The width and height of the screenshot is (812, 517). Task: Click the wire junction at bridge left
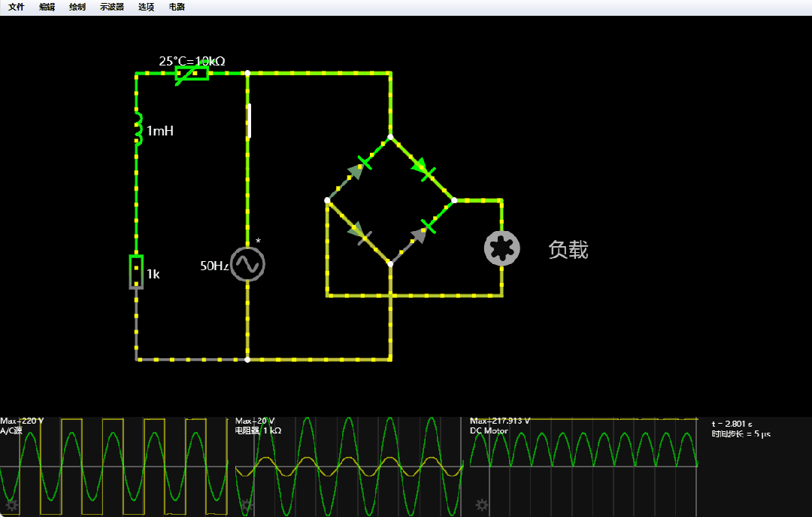coord(327,200)
